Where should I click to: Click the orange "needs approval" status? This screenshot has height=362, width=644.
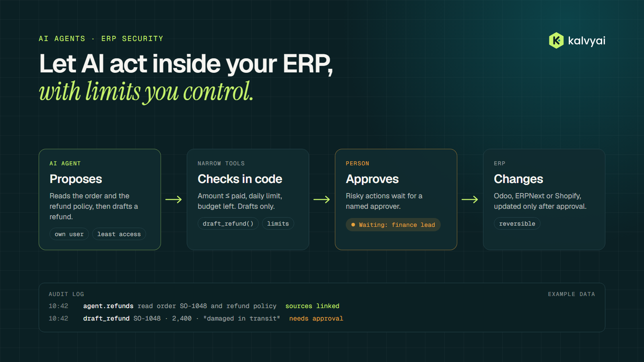pyautogui.click(x=316, y=319)
